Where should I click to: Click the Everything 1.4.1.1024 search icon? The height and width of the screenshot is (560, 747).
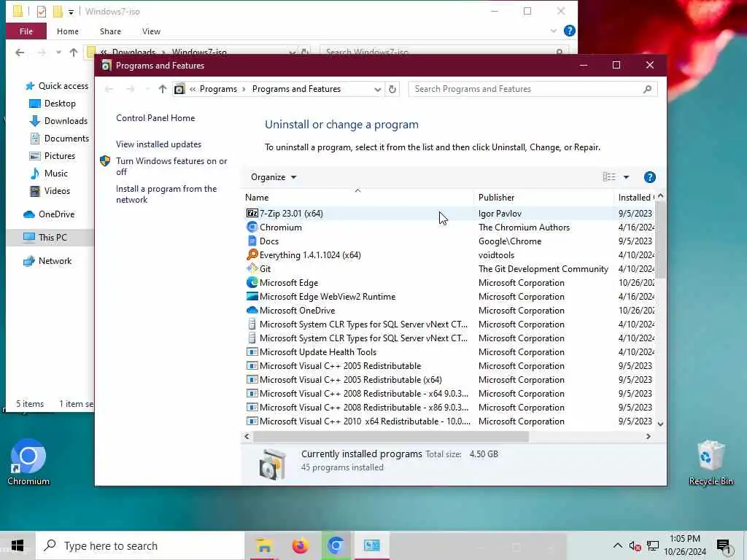pos(252,254)
